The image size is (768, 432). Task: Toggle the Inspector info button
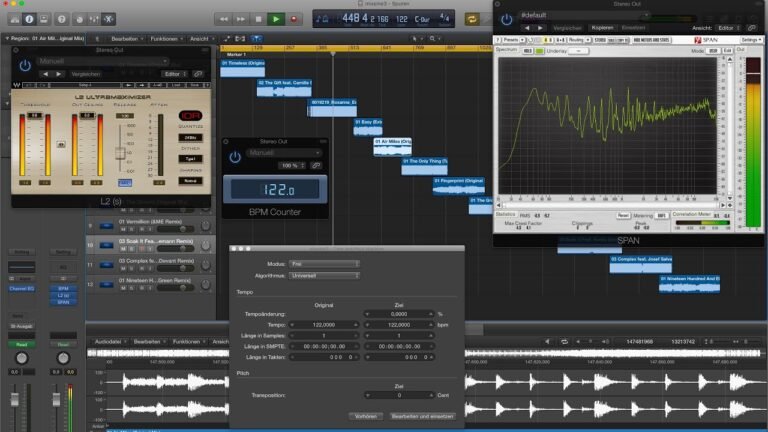click(x=29, y=19)
